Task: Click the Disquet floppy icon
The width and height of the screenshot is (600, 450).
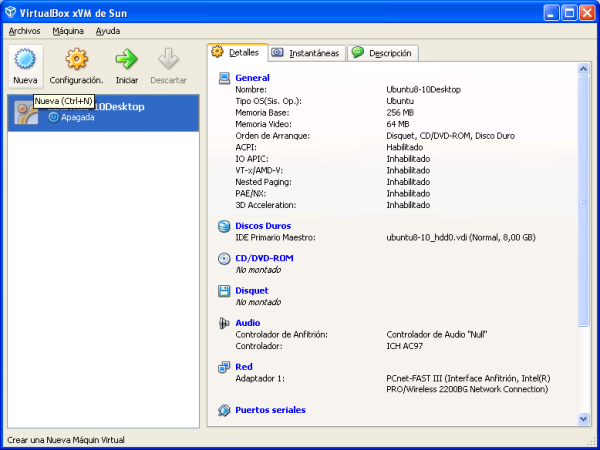Action: coord(224,291)
